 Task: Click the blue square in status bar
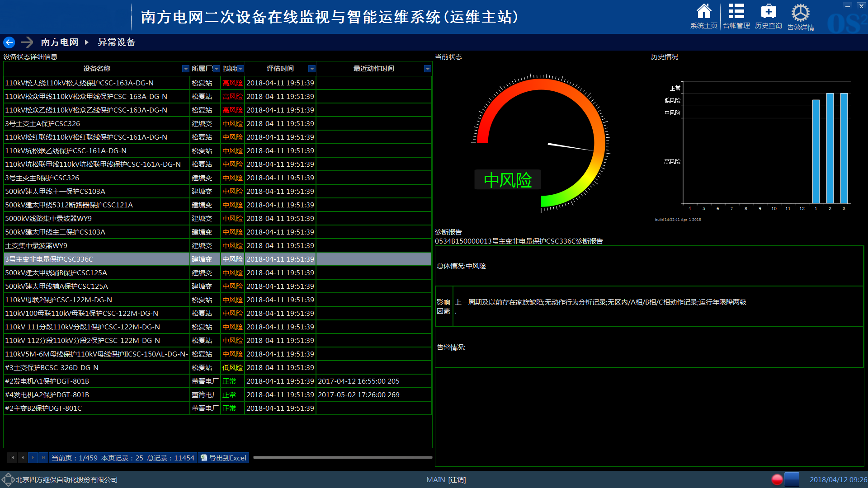(x=792, y=479)
